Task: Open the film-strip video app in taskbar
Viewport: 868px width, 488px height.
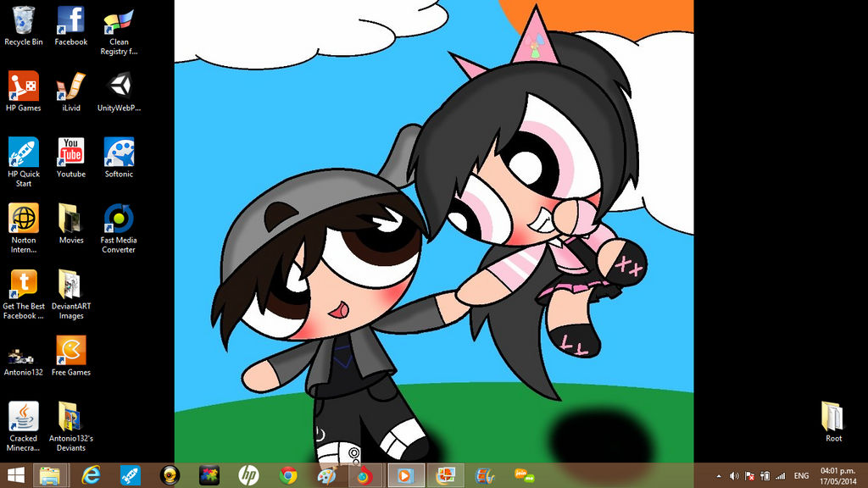Action: tap(484, 475)
